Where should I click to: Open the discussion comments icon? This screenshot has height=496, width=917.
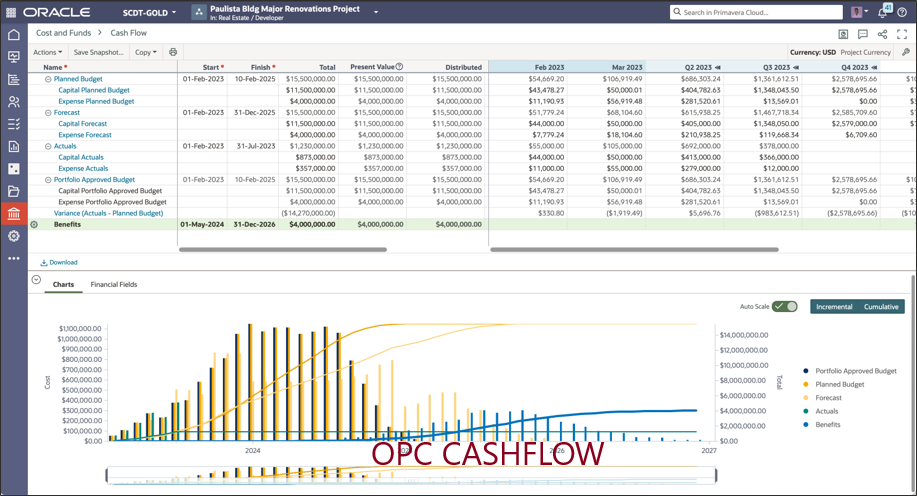[862, 34]
